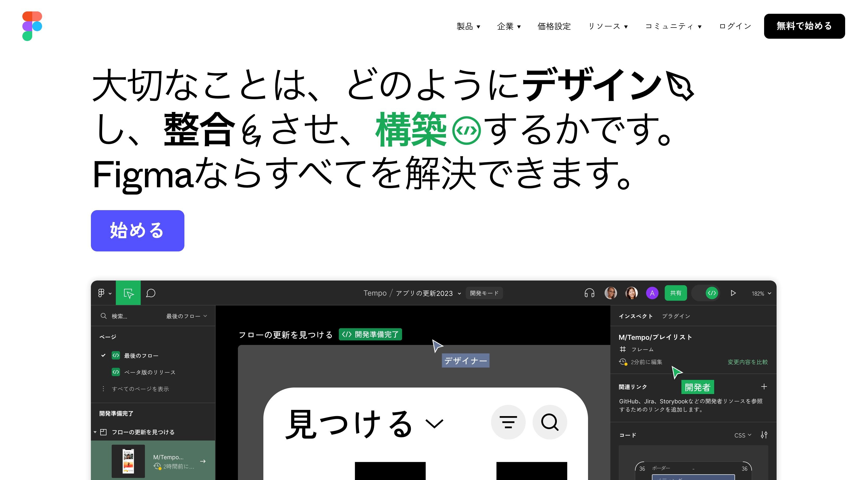The width and height of the screenshot is (868, 480).
Task: Click the 無料で始める button
Action: pos(804,26)
